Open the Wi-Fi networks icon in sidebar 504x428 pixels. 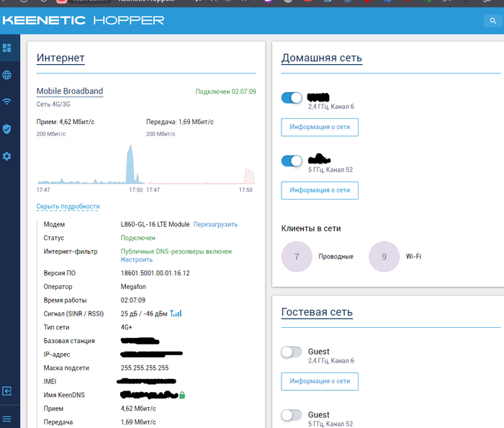pos(6,102)
